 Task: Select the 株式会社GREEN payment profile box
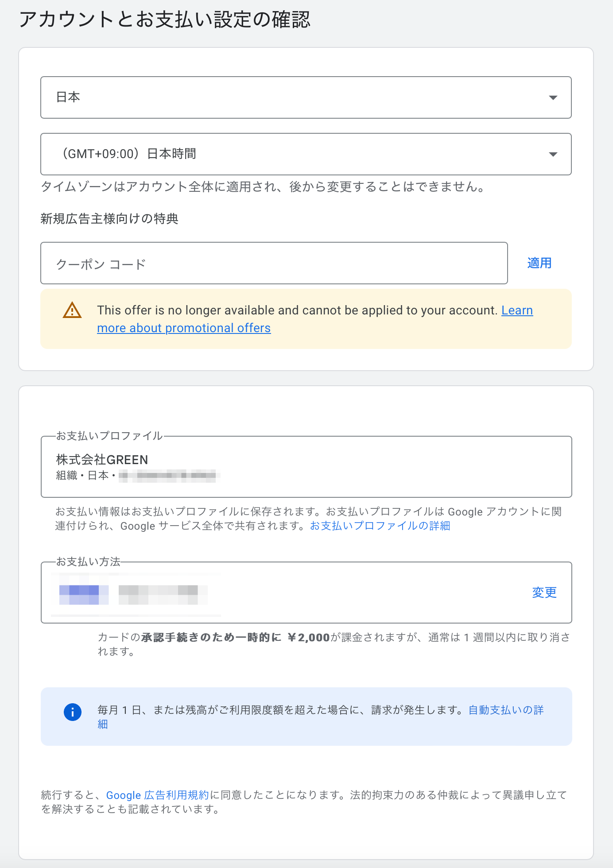tap(306, 467)
